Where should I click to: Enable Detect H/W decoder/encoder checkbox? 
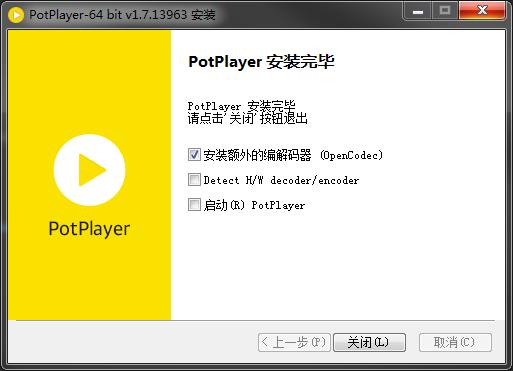tap(194, 180)
